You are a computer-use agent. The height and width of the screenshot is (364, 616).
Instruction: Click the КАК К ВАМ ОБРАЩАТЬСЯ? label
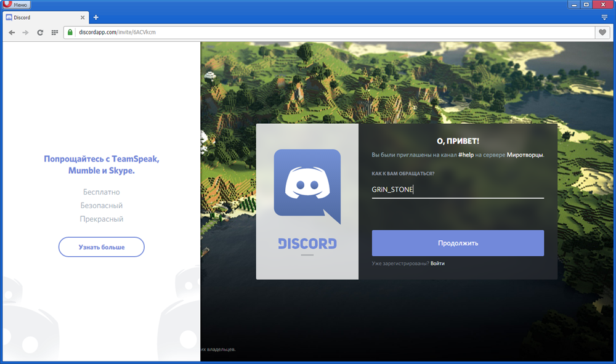[403, 174]
